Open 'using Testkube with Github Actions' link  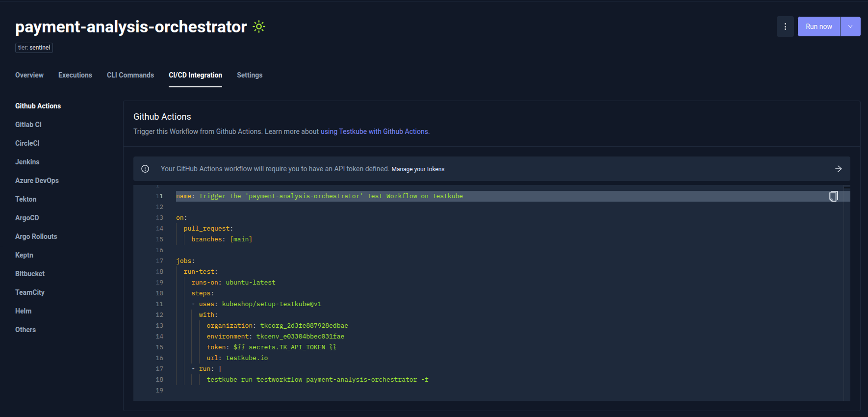click(x=375, y=131)
